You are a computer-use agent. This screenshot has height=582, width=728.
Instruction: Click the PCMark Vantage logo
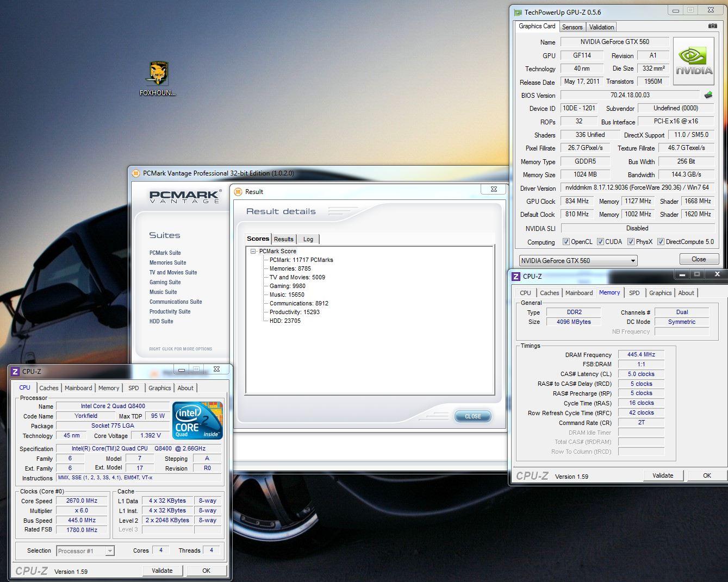pyautogui.click(x=185, y=196)
